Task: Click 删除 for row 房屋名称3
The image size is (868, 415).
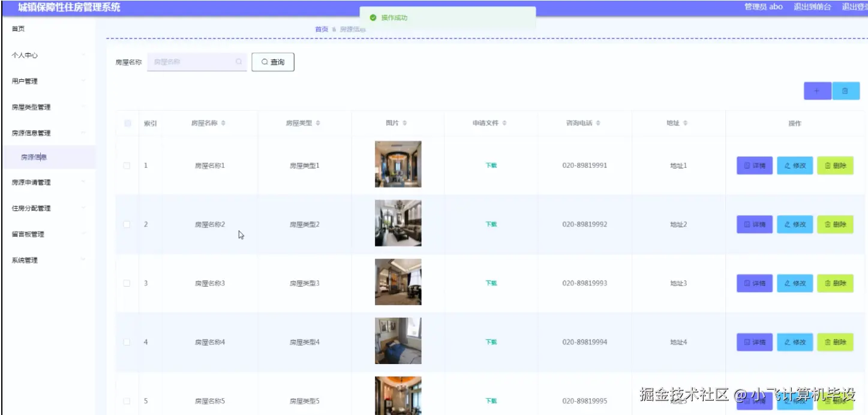Action: click(835, 283)
